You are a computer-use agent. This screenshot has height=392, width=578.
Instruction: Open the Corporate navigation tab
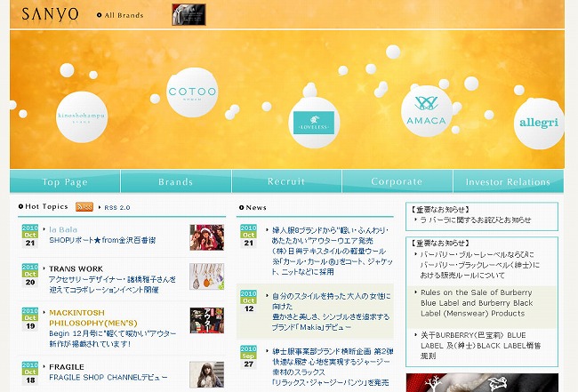pos(397,182)
